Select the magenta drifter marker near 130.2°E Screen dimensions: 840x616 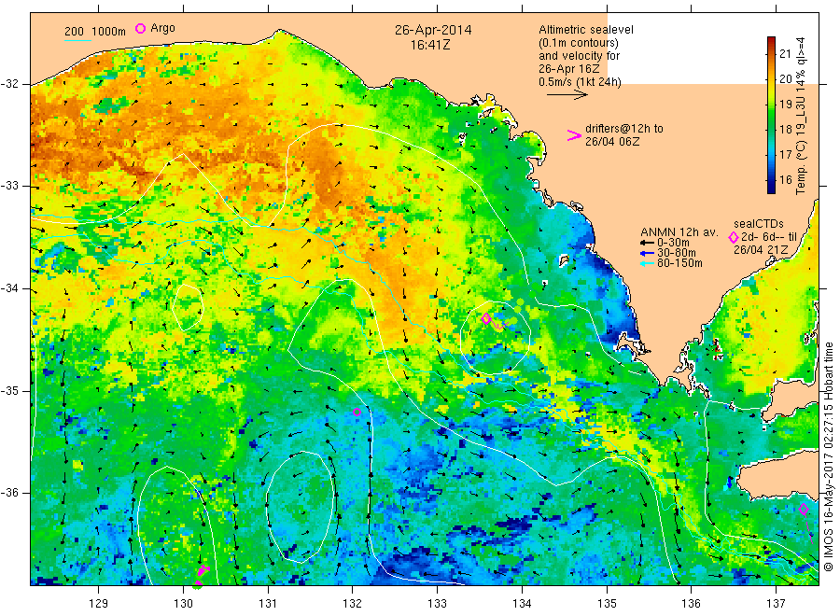203,571
